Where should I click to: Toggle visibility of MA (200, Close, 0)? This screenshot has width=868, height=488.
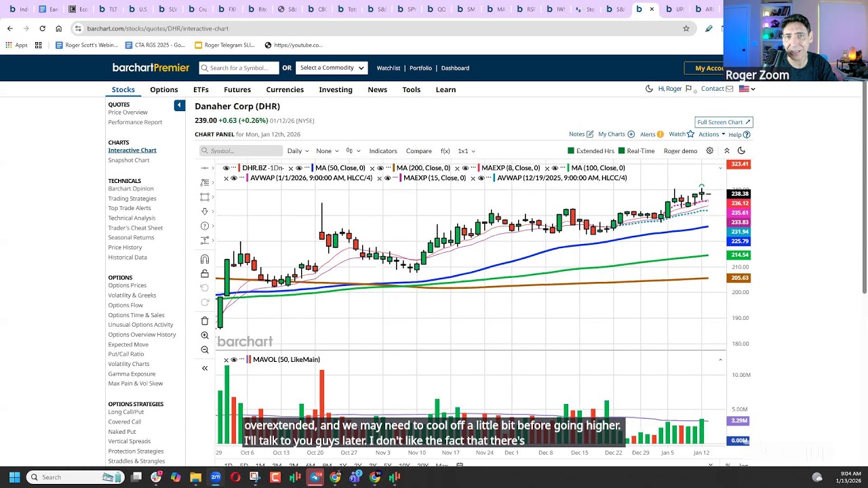click(380, 168)
